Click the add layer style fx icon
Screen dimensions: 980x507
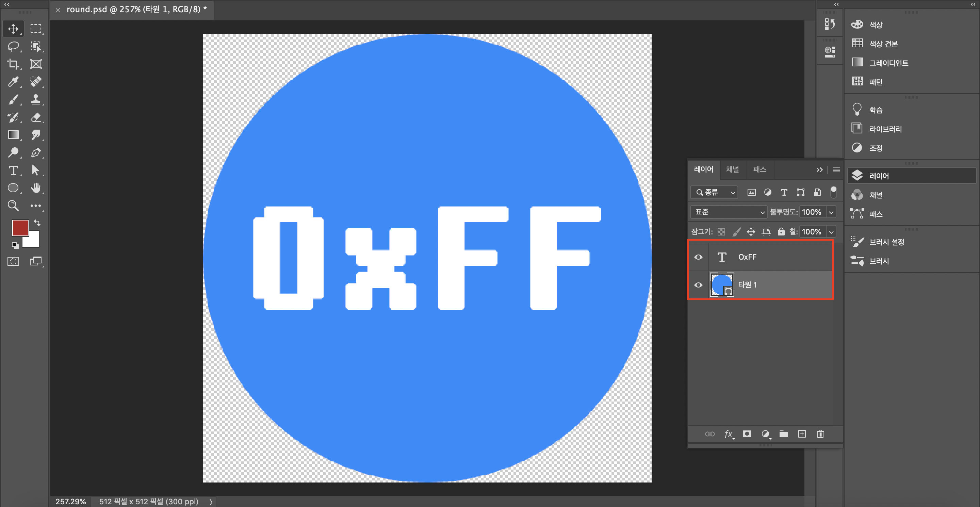(728, 434)
